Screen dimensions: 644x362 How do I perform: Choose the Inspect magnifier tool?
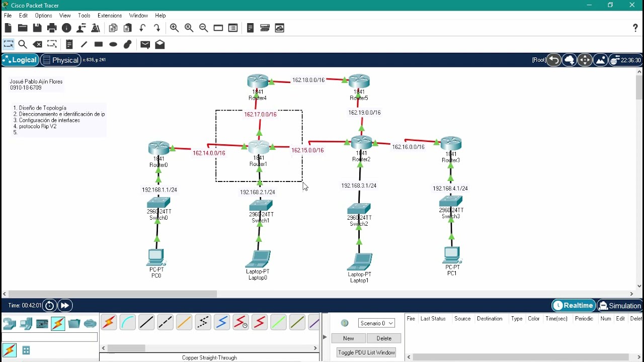[x=23, y=44]
